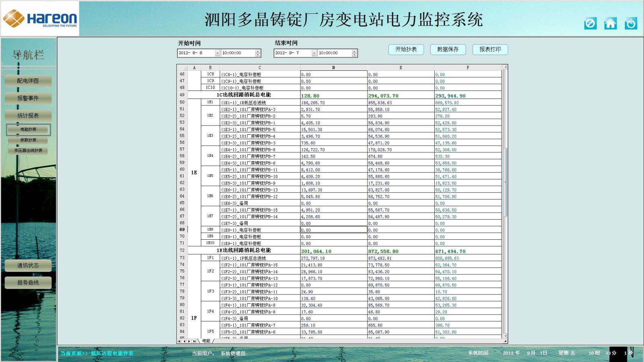Click cell (1E1-1)_1E低压总进线

[260, 103]
